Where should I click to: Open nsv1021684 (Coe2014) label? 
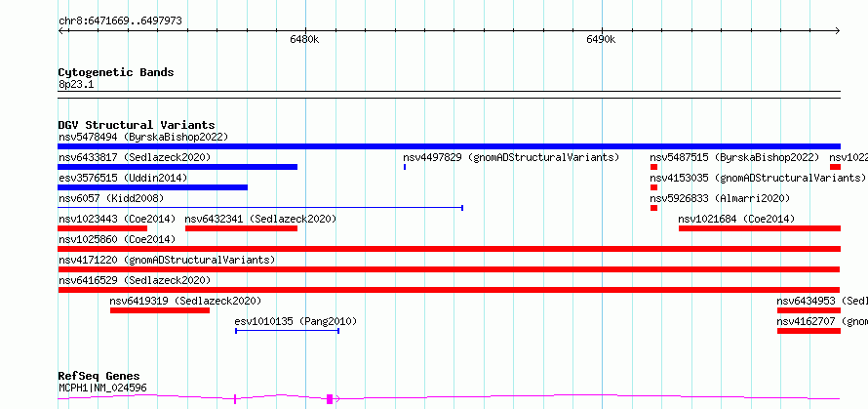click(x=736, y=219)
